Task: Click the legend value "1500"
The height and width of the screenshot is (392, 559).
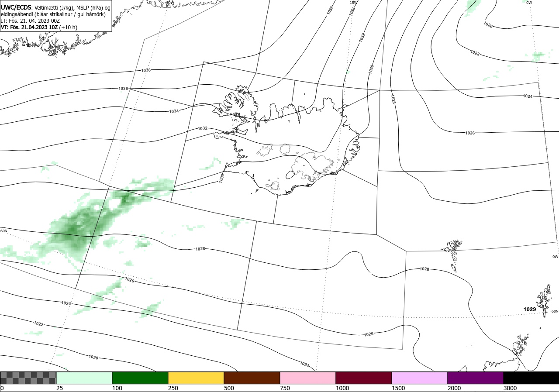Action: coord(398,388)
